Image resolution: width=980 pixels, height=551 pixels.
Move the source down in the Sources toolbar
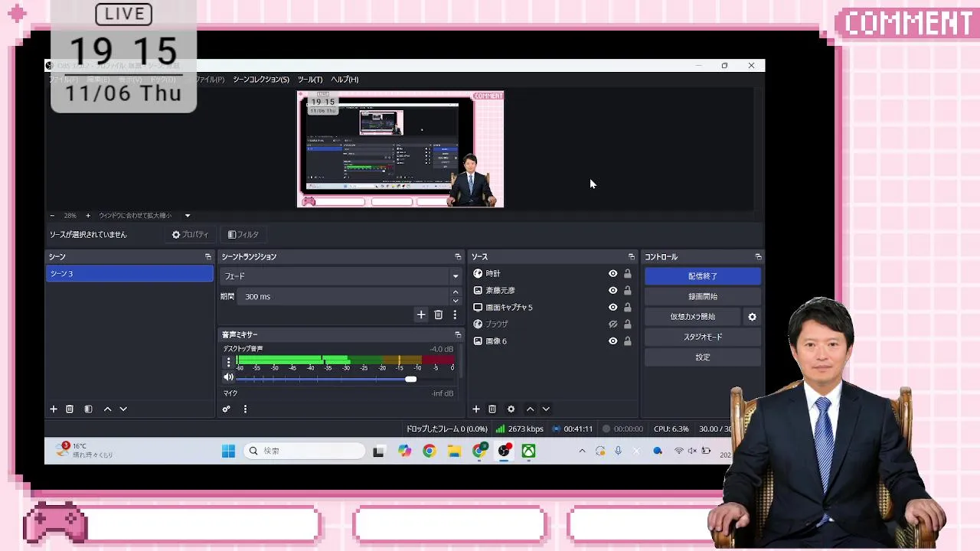[546, 409]
